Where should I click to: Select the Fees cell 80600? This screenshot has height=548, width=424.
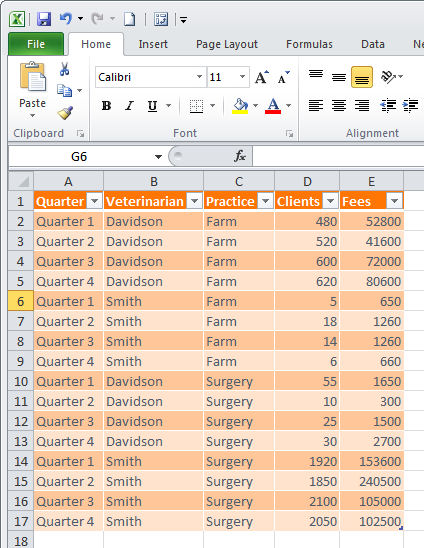pos(372,281)
